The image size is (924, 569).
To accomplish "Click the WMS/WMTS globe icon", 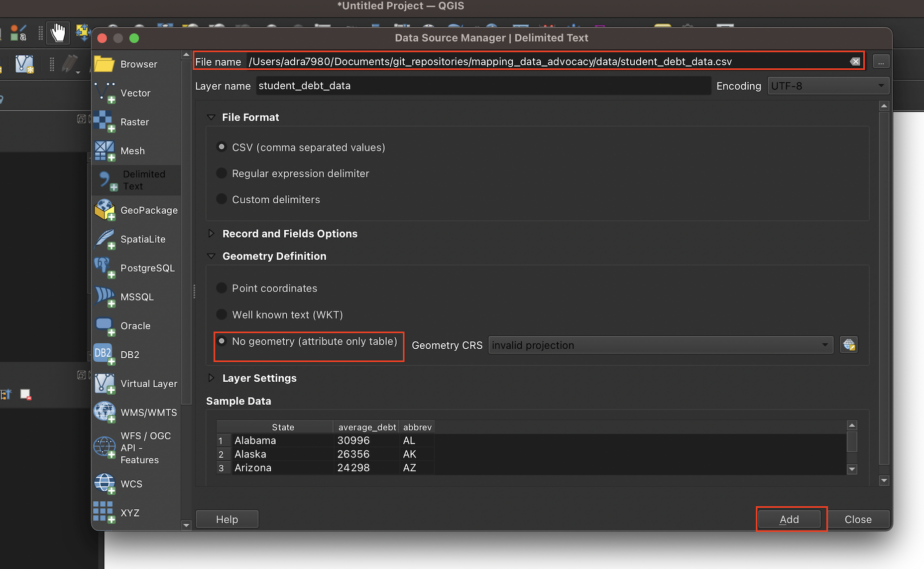I will [105, 413].
